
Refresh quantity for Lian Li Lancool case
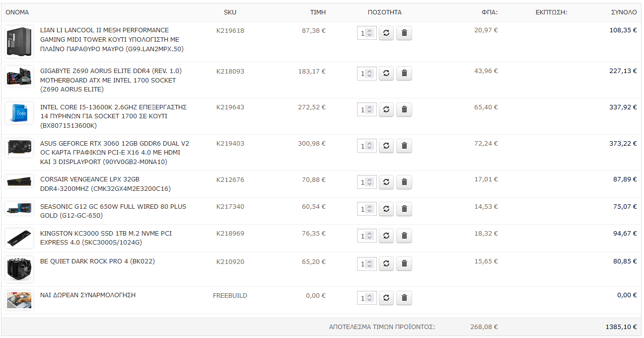[x=386, y=33]
